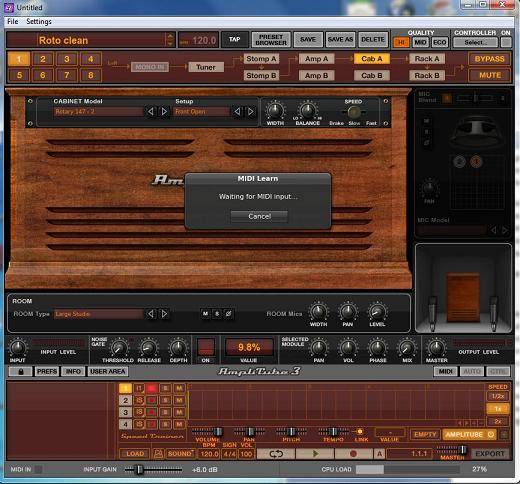Viewport: 520px width, 484px height.
Task: Arm record on track 1
Action: tap(152, 388)
